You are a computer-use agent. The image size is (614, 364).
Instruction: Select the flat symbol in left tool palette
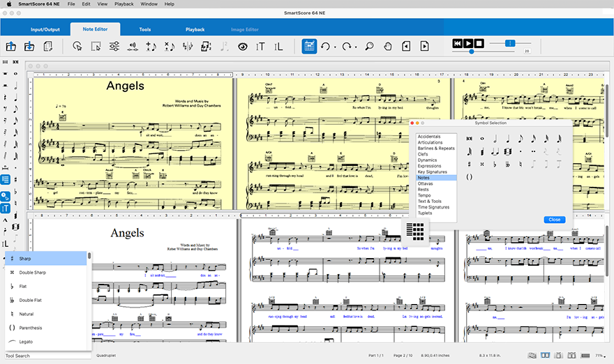tap(15, 192)
